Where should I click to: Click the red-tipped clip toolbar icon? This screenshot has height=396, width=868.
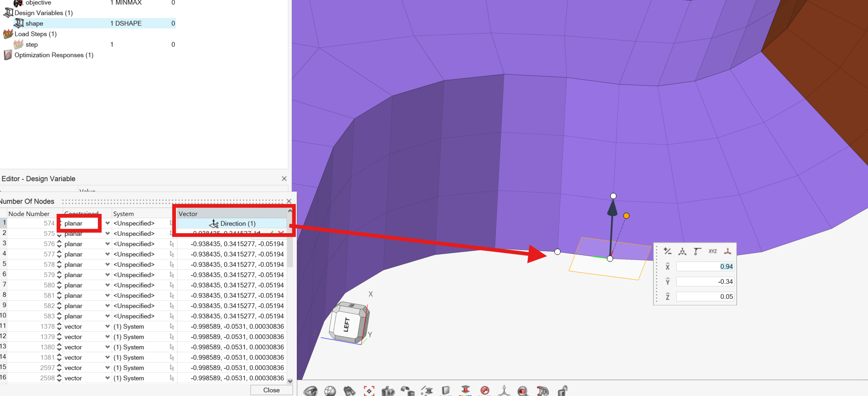543,391
